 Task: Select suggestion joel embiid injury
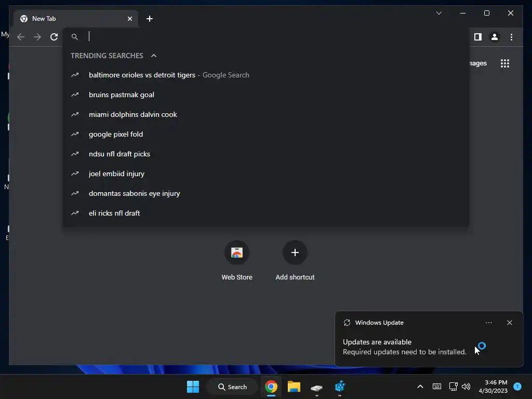coord(266,174)
